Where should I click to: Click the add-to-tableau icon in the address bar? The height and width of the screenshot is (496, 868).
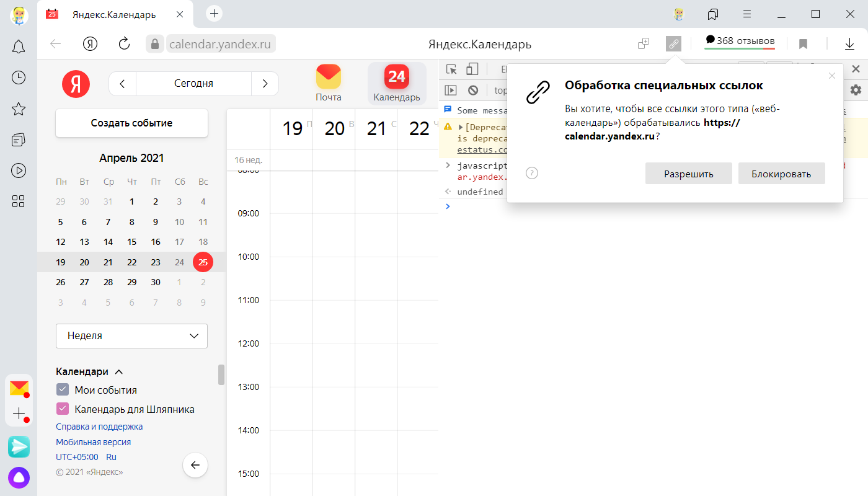coord(644,43)
